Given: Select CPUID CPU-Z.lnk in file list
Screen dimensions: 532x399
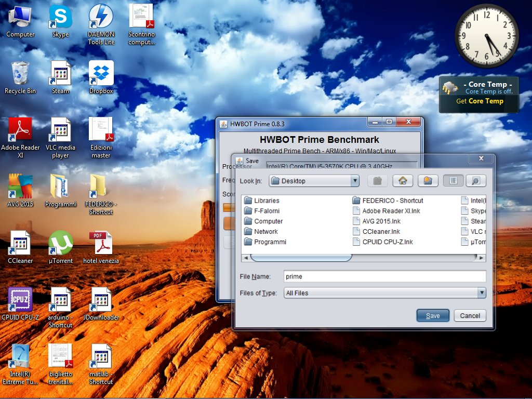Looking at the screenshot, I should point(383,242).
